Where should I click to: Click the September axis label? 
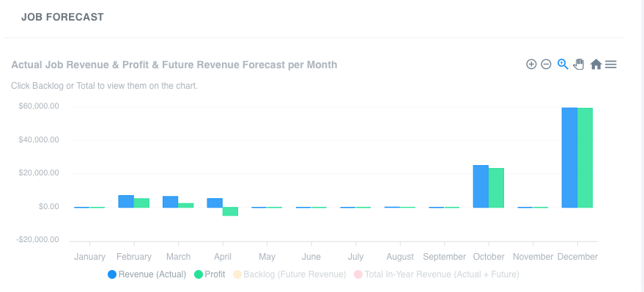point(445,257)
